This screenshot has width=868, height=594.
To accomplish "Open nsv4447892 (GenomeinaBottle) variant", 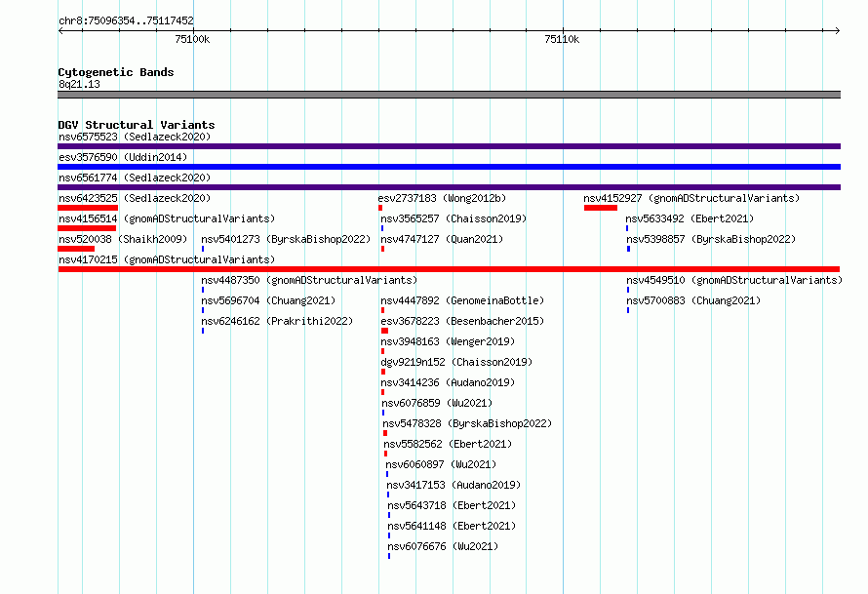I will pos(462,300).
